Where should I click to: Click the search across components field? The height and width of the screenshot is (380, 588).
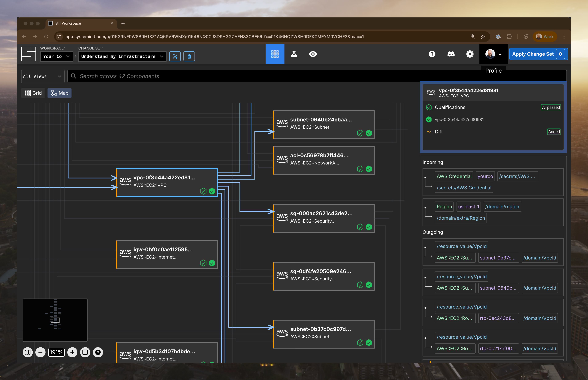pyautogui.click(x=247, y=76)
